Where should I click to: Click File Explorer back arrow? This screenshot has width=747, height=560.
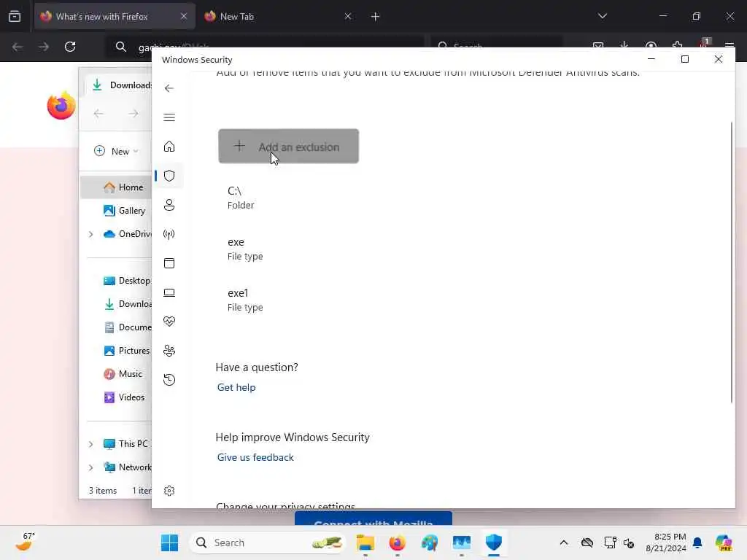point(98,113)
